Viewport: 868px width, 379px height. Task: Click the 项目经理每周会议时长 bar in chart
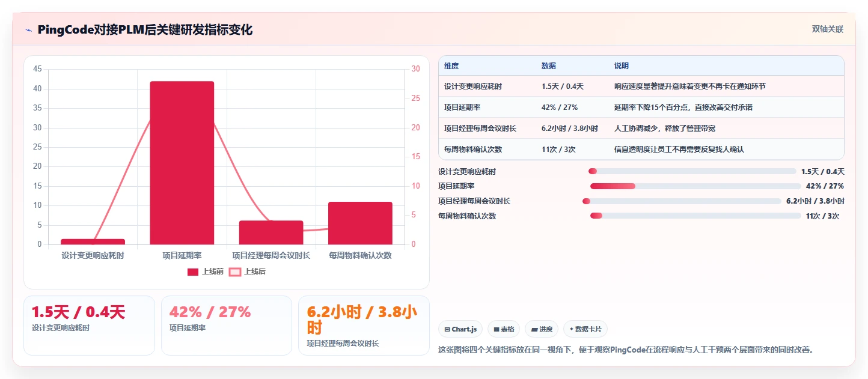coord(271,232)
